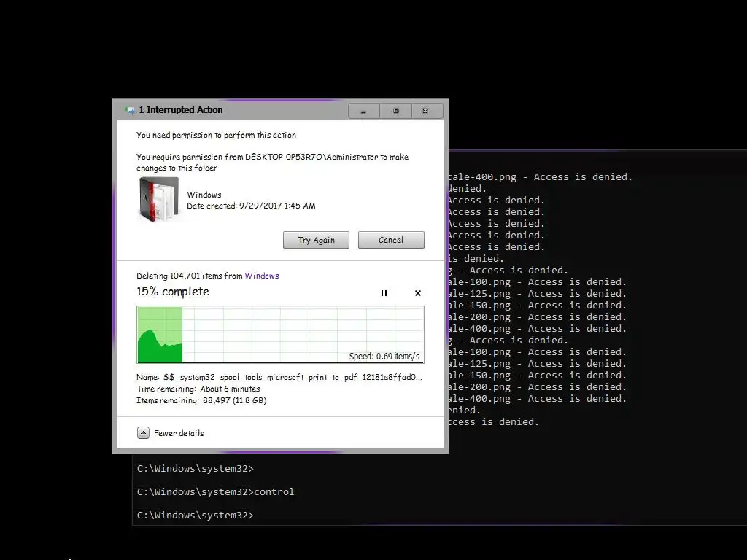Collapse dialog with the Fewer details arrow
The width and height of the screenshot is (747, 560).
(x=143, y=433)
